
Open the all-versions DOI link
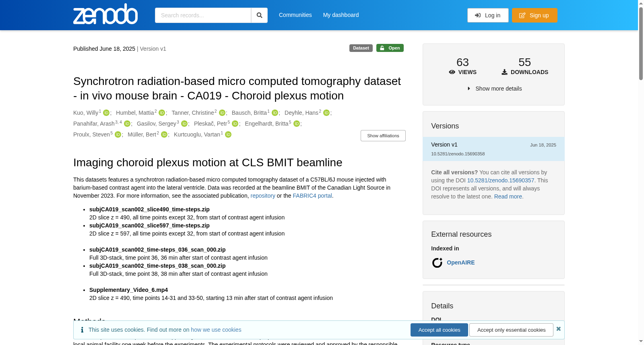pos(501,180)
